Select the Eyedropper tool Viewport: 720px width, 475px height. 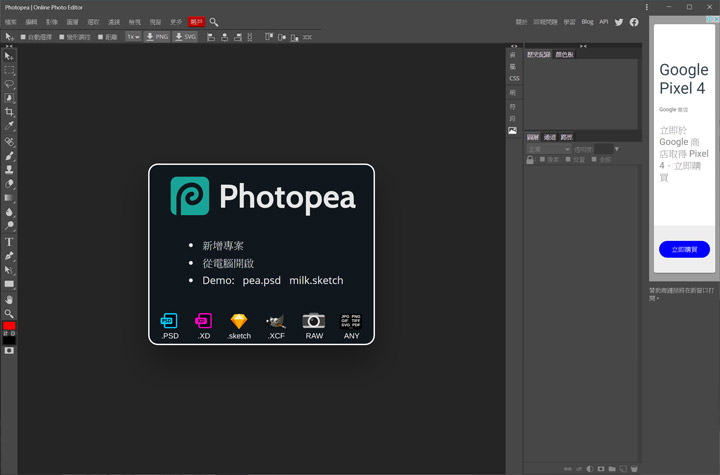click(9, 125)
